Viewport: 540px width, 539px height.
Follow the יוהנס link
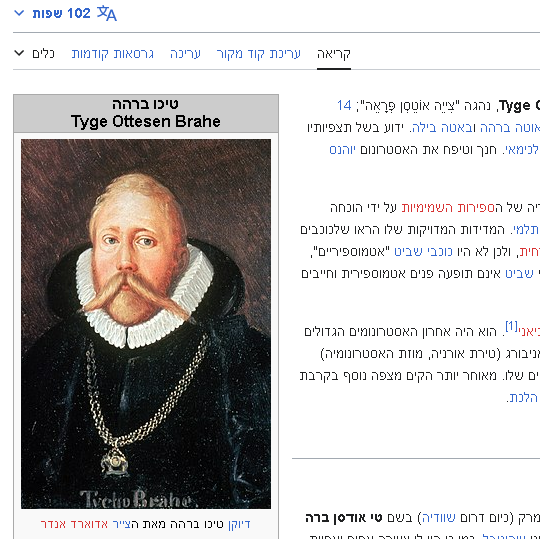click(x=342, y=150)
